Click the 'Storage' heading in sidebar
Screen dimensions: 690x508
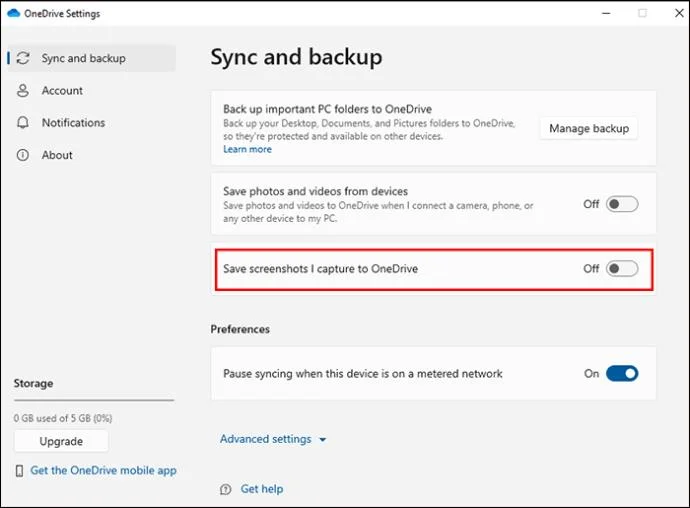(x=33, y=383)
